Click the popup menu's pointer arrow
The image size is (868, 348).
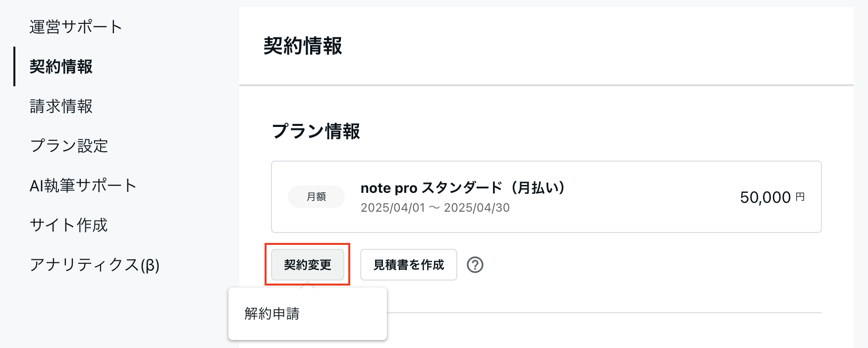pyautogui.click(x=308, y=285)
